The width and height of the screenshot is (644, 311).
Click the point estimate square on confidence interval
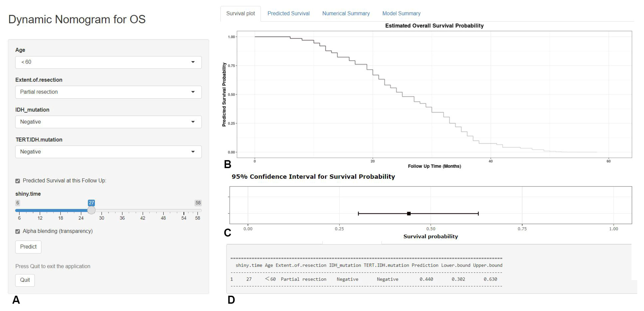pyautogui.click(x=409, y=214)
